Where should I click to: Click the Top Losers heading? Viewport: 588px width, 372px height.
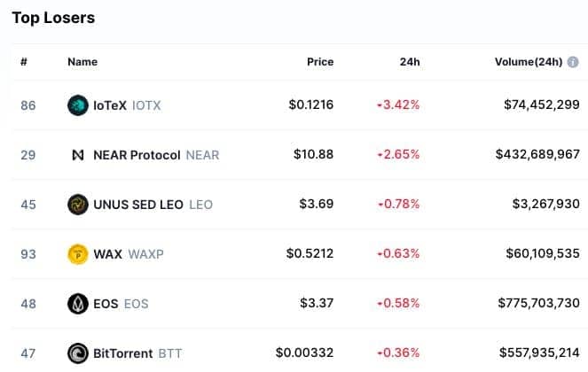(x=53, y=18)
